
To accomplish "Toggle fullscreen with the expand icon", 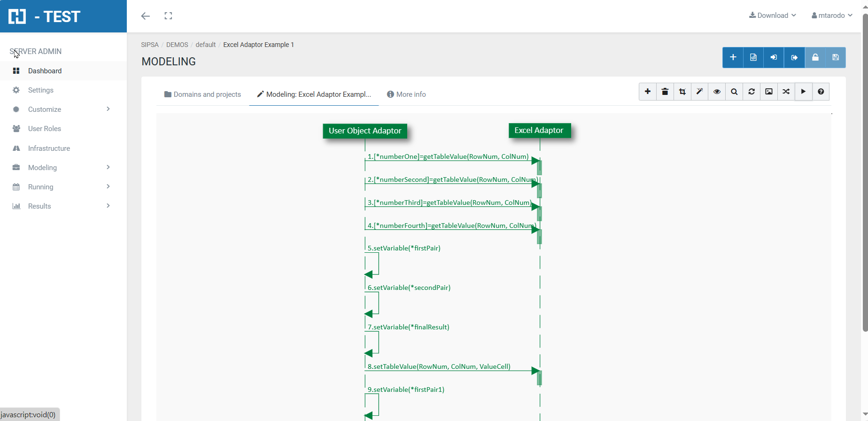I will coord(168,16).
